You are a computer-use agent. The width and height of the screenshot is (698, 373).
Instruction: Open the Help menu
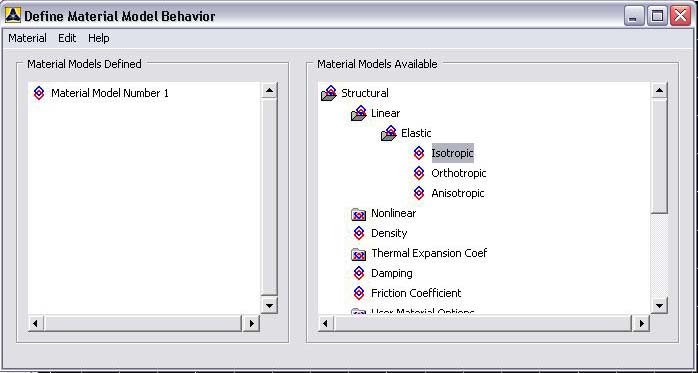(98, 38)
